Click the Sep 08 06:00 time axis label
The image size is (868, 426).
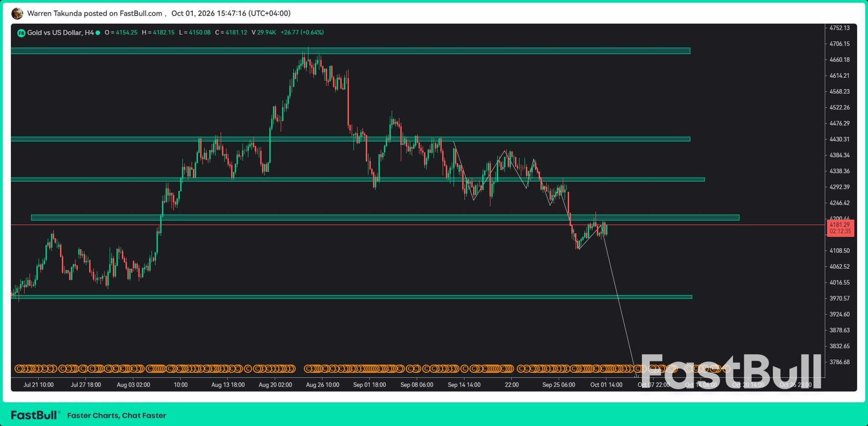(417, 385)
